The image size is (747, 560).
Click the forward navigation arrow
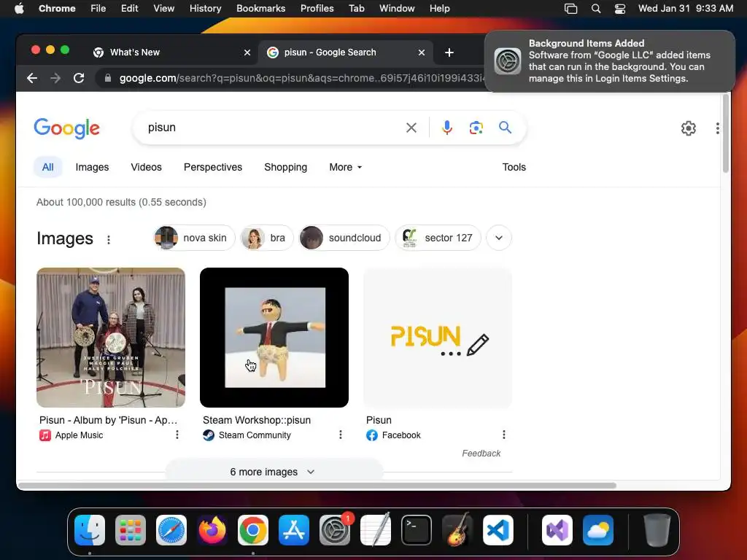55,78
